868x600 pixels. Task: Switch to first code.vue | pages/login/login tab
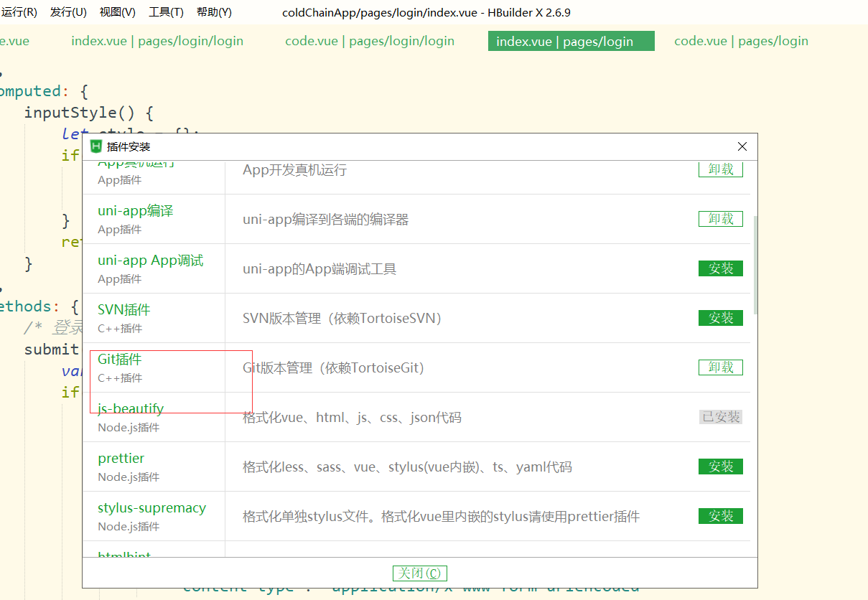click(x=370, y=41)
